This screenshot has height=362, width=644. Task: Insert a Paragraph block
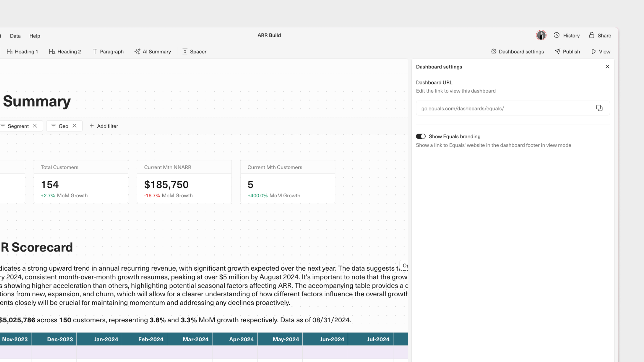108,51
